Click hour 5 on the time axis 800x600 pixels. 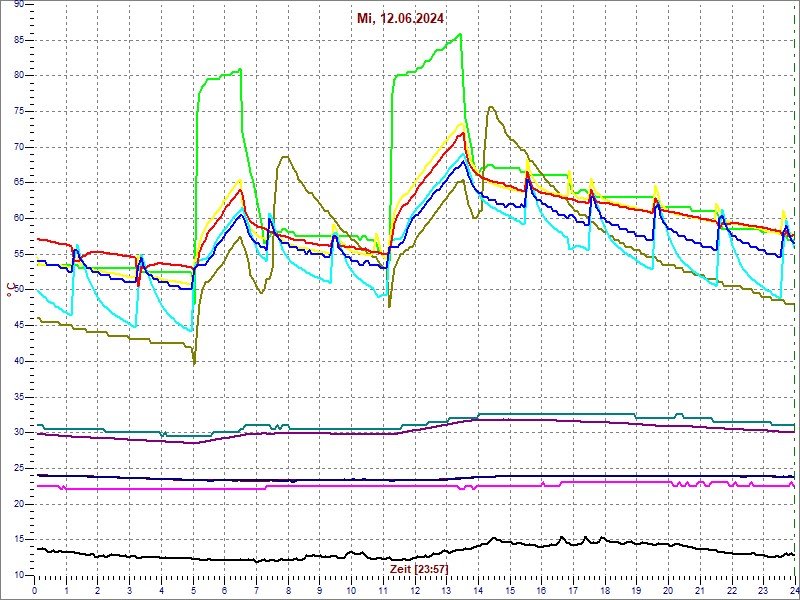point(193,589)
